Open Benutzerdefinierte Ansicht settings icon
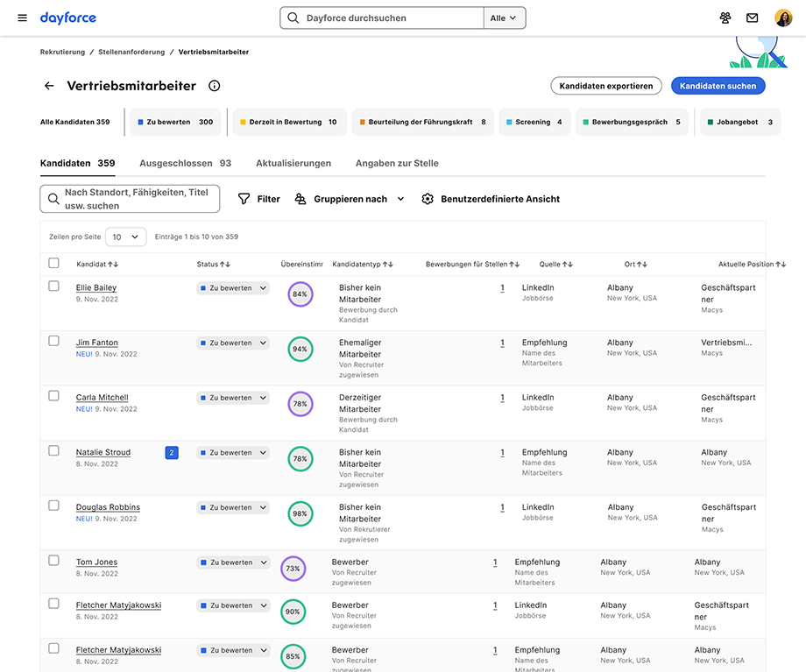Image resolution: width=806 pixels, height=672 pixels. pyautogui.click(x=428, y=199)
